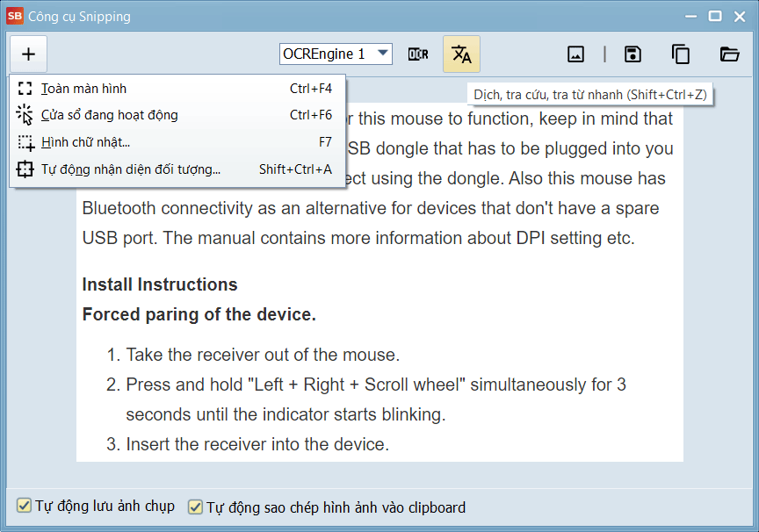Choose 'Cửa sổ đang hoạt động' capture option
The width and height of the screenshot is (759, 532).
(109, 115)
